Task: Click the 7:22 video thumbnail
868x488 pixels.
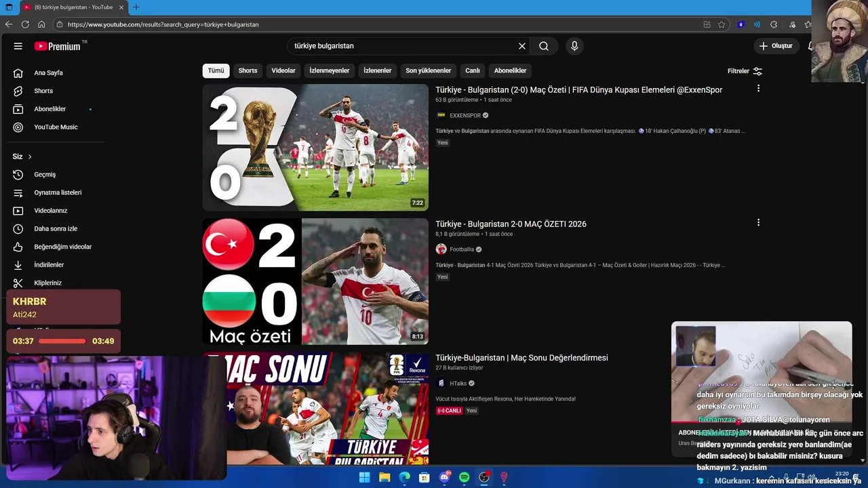Action: [315, 147]
